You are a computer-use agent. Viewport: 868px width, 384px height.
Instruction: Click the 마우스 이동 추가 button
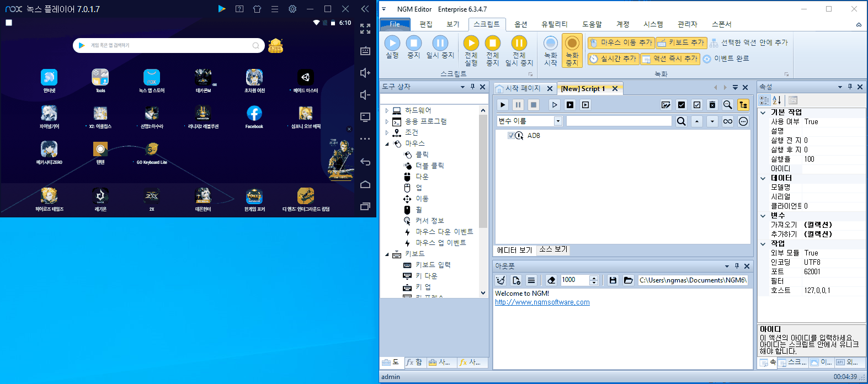tap(621, 42)
